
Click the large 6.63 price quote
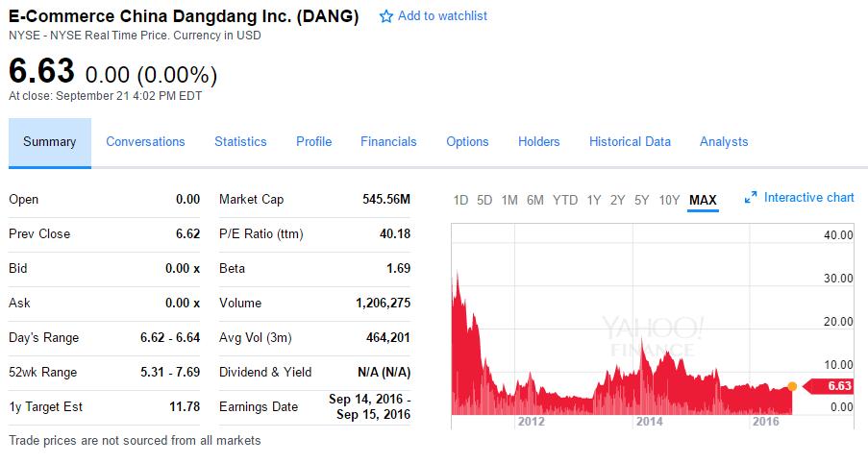pos(41,71)
